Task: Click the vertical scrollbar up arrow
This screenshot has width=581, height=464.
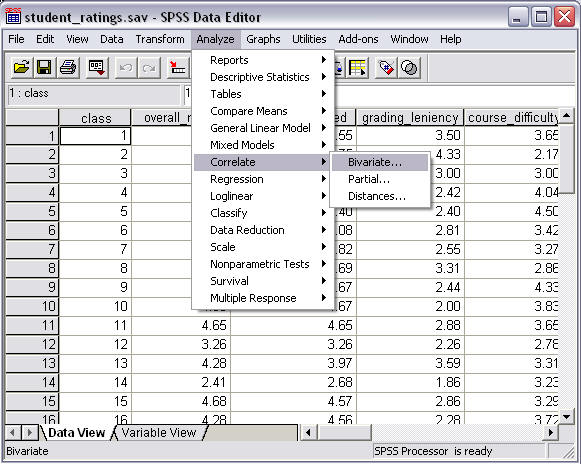Action: (x=566, y=116)
